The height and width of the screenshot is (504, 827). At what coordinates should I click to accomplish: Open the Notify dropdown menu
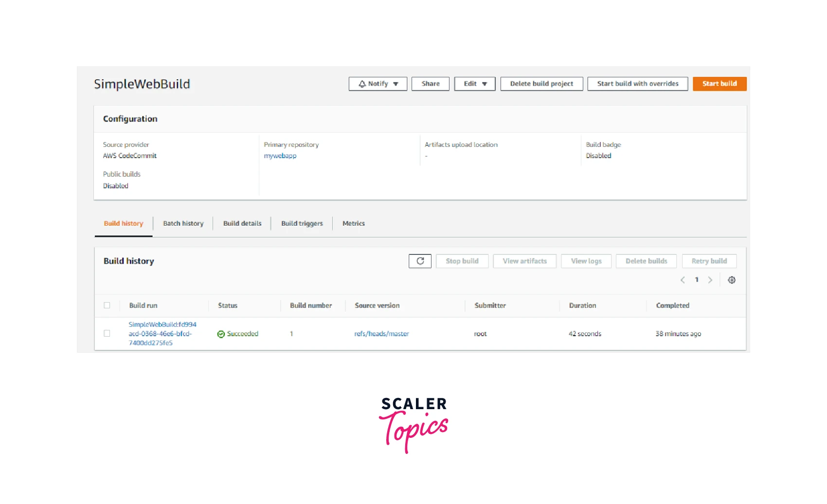[x=378, y=84]
